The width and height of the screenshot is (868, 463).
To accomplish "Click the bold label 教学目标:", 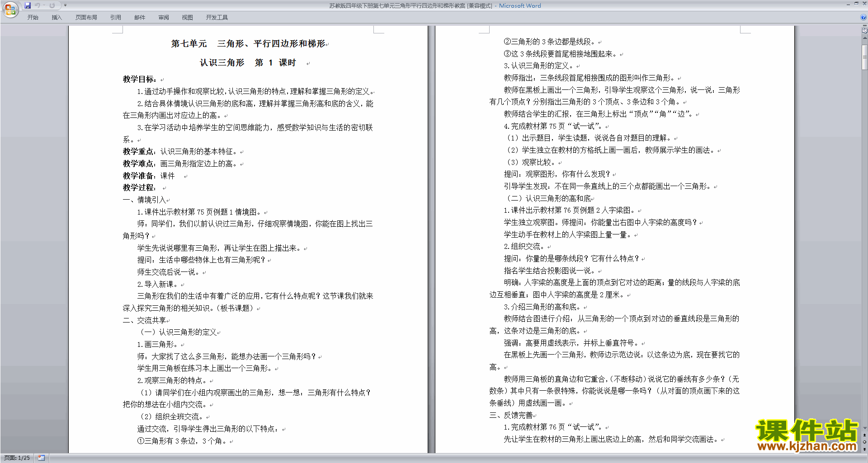I will [x=140, y=79].
